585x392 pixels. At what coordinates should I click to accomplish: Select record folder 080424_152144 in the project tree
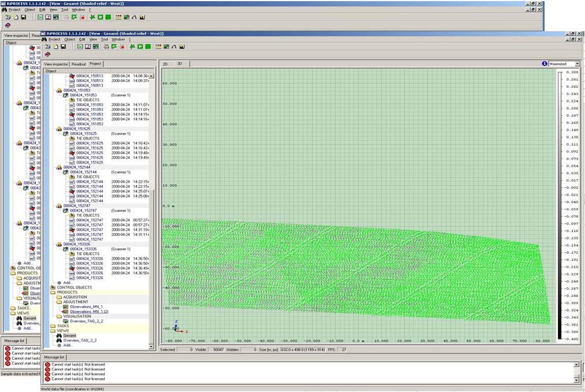coord(77,167)
